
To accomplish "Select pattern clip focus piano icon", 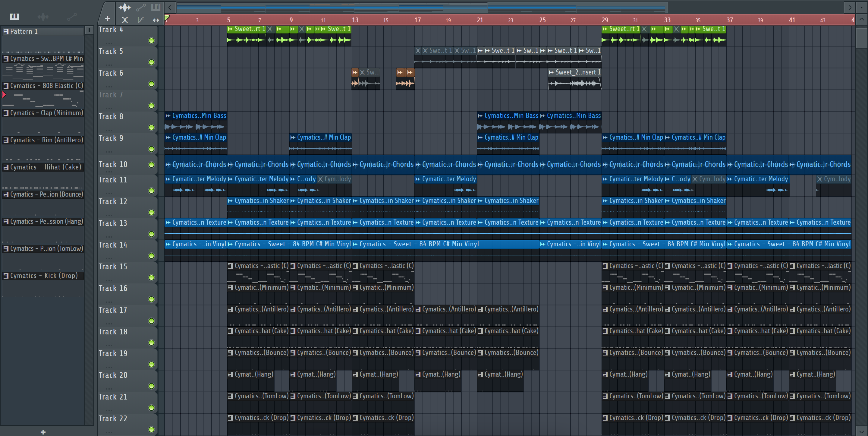I will pos(156,7).
